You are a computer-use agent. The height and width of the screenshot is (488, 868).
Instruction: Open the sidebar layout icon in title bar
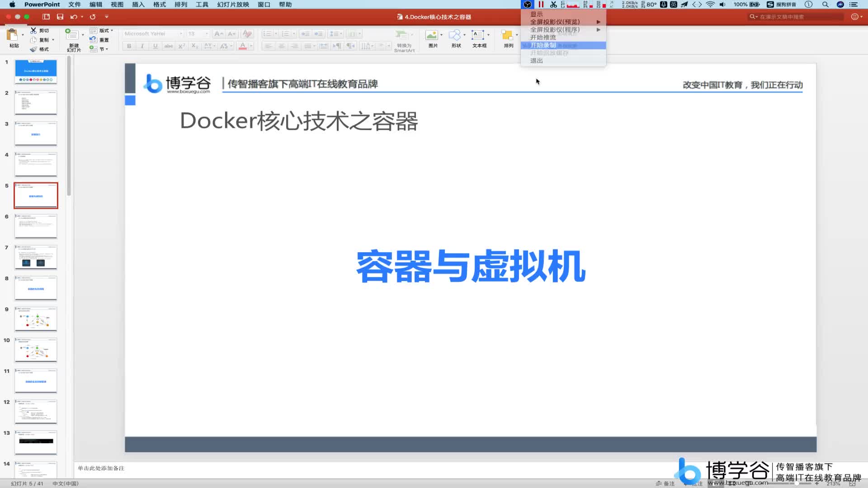coord(46,17)
